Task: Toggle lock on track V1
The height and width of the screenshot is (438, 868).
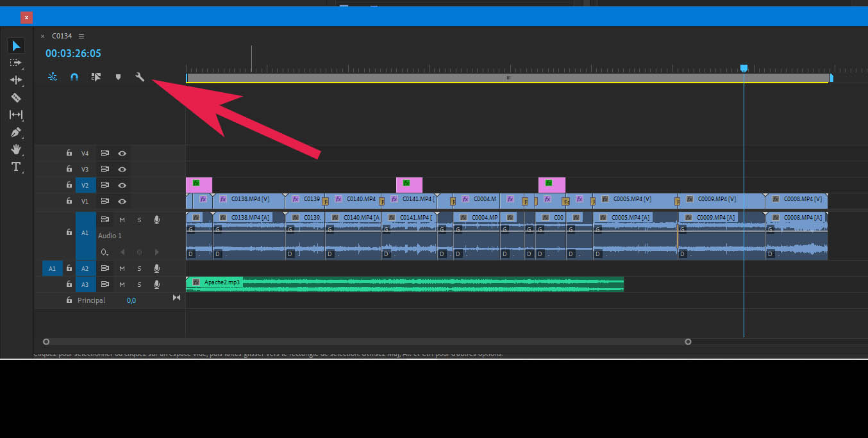Action: coord(69,201)
